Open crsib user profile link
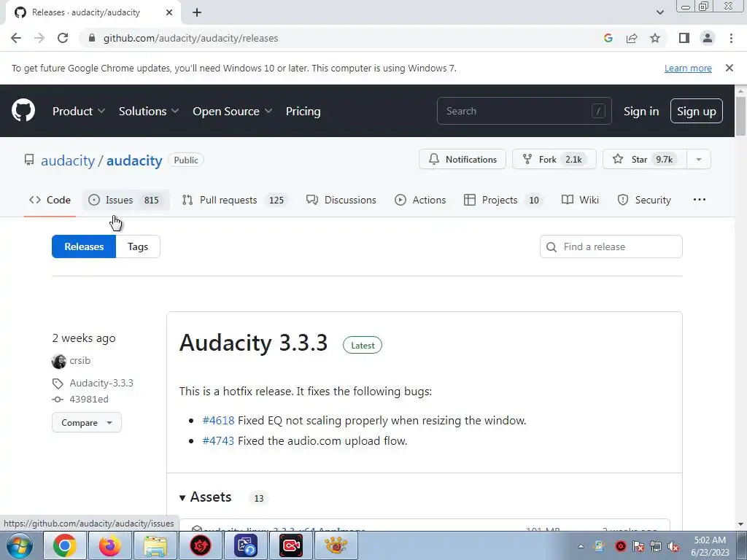Image resolution: width=747 pixels, height=560 pixels. (x=80, y=360)
